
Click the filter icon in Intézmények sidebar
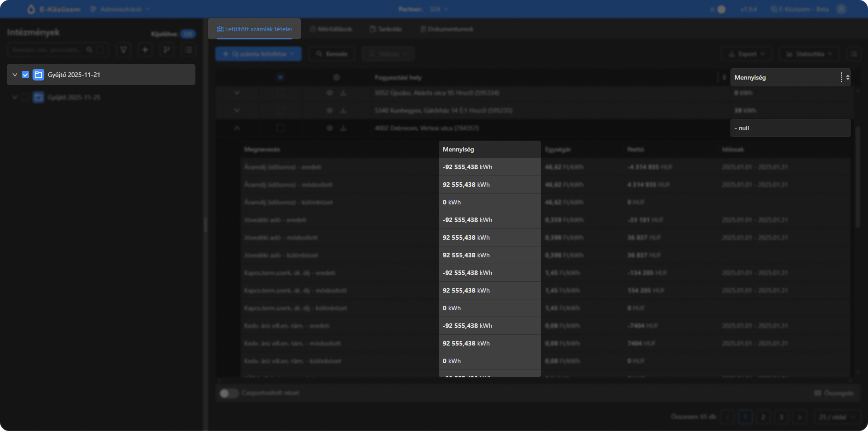[x=123, y=50]
